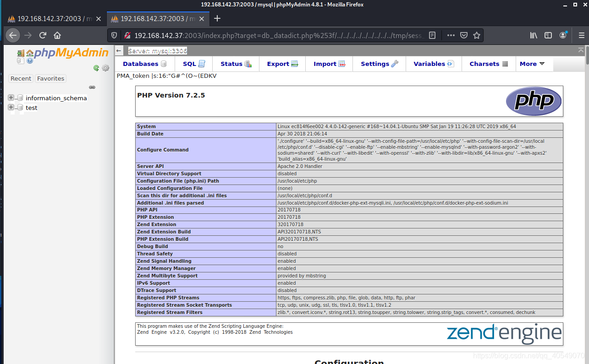Open navigation panel settings gear
This screenshot has width=589, height=364.
pos(105,68)
